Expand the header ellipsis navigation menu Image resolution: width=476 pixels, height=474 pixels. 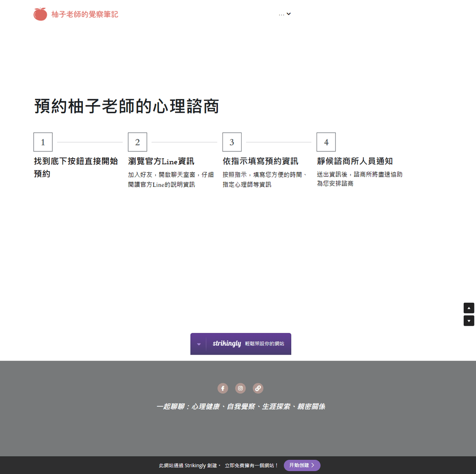(285, 14)
